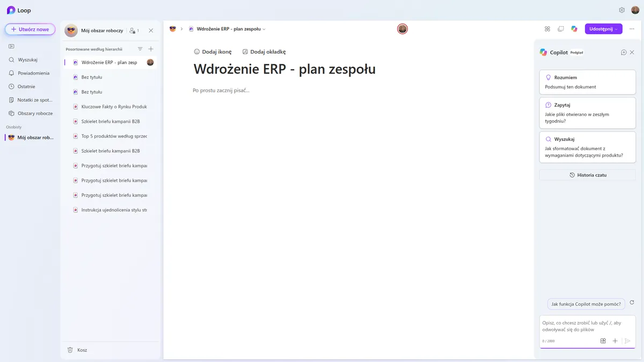The height and width of the screenshot is (362, 644).
Task: Toggle Copilot with the toolbar Copilot icon
Action: point(574,29)
